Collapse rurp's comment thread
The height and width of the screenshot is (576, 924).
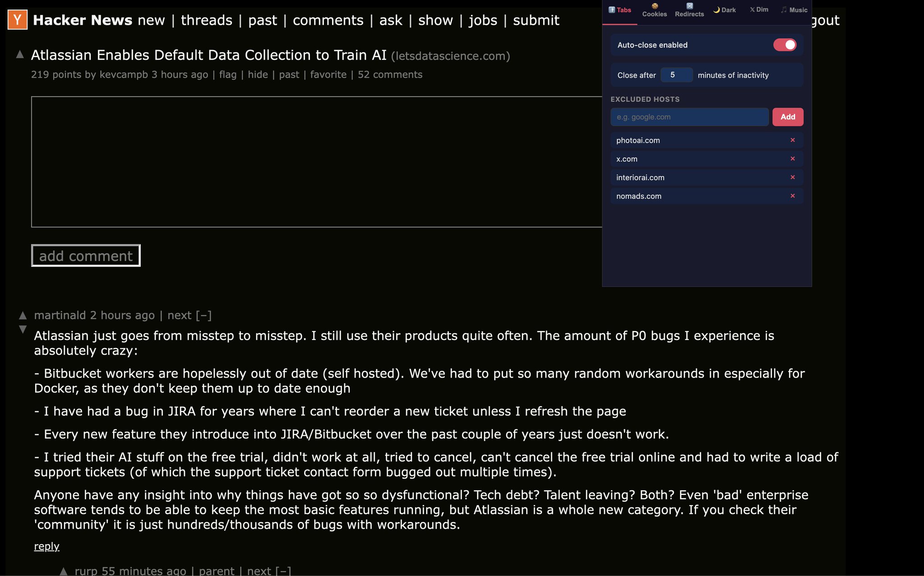[283, 571]
